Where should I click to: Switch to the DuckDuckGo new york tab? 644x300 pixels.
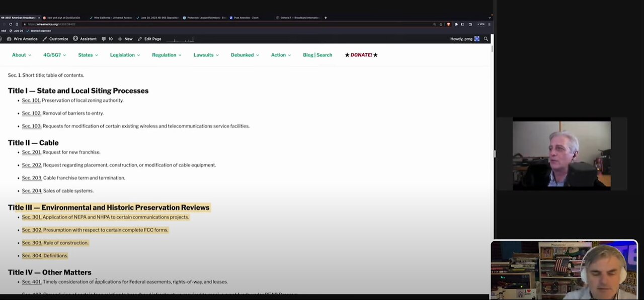point(63,18)
